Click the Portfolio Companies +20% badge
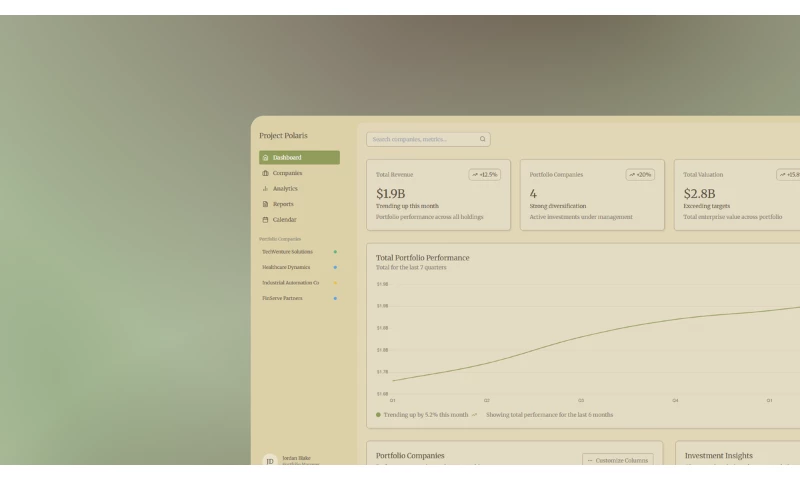The height and width of the screenshot is (480, 800). [x=640, y=175]
